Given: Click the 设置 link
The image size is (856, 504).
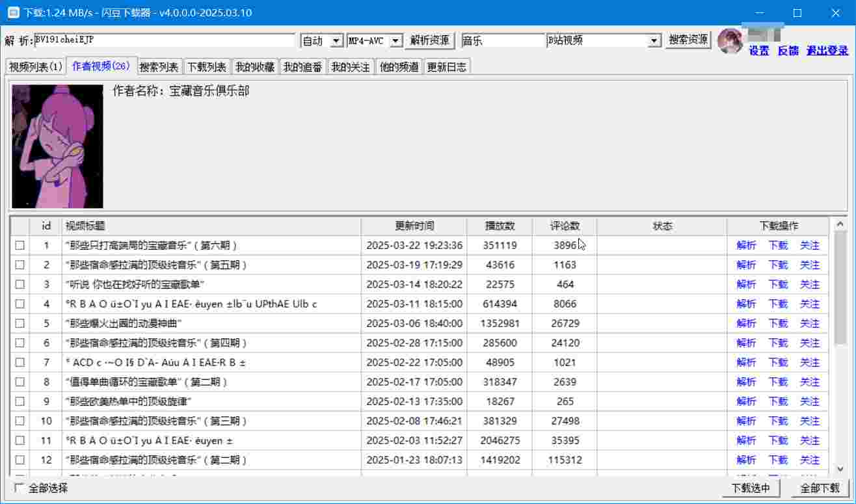Looking at the screenshot, I should 758,51.
